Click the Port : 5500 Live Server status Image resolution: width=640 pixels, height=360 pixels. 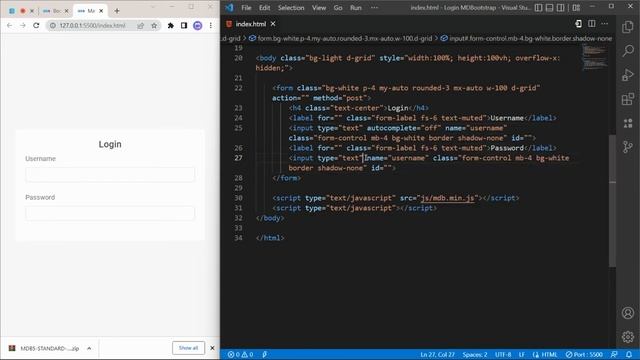point(584,354)
